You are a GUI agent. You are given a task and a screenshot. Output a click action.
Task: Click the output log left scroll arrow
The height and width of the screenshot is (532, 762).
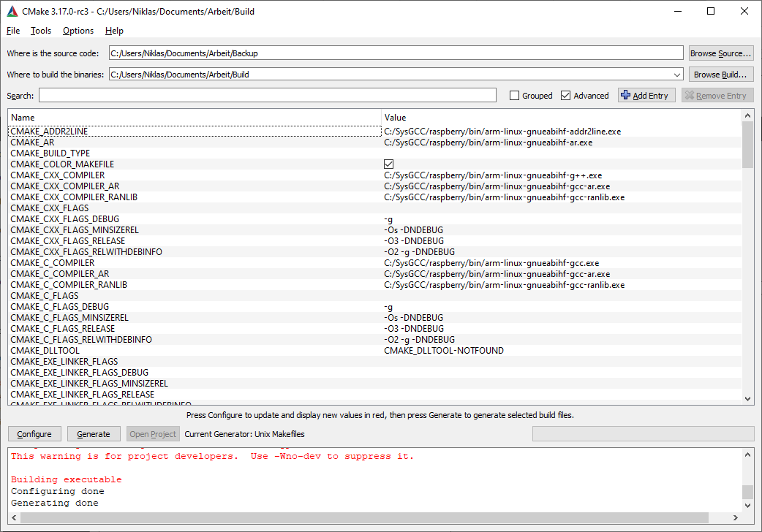pos(14,518)
